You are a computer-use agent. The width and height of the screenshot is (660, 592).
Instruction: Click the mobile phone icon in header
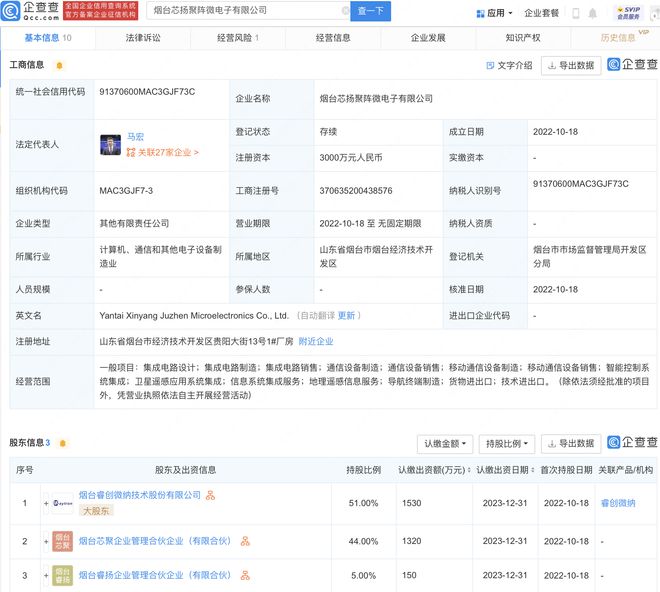[575, 13]
